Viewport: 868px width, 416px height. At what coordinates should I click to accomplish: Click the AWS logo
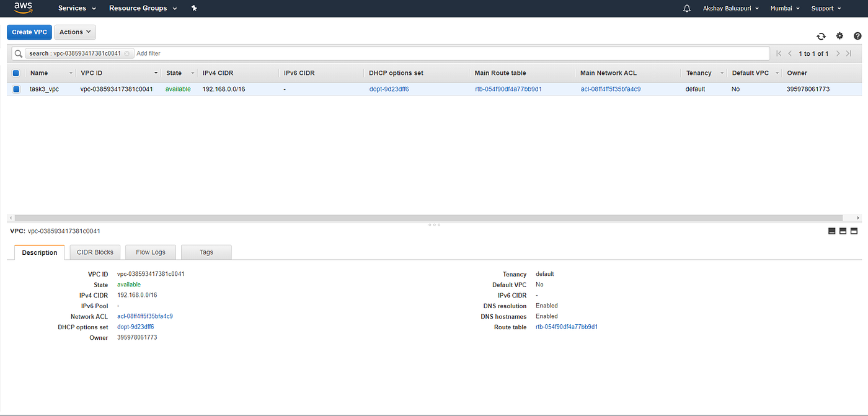click(23, 8)
